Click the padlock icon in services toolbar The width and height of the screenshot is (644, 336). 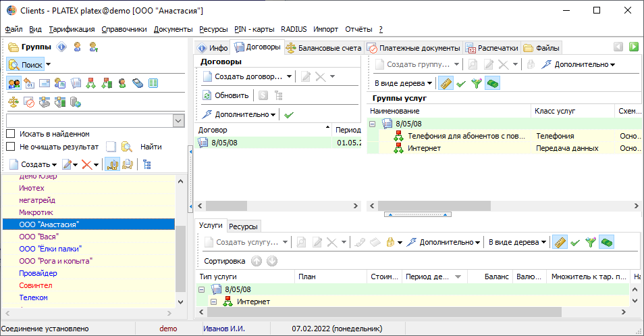pos(390,242)
